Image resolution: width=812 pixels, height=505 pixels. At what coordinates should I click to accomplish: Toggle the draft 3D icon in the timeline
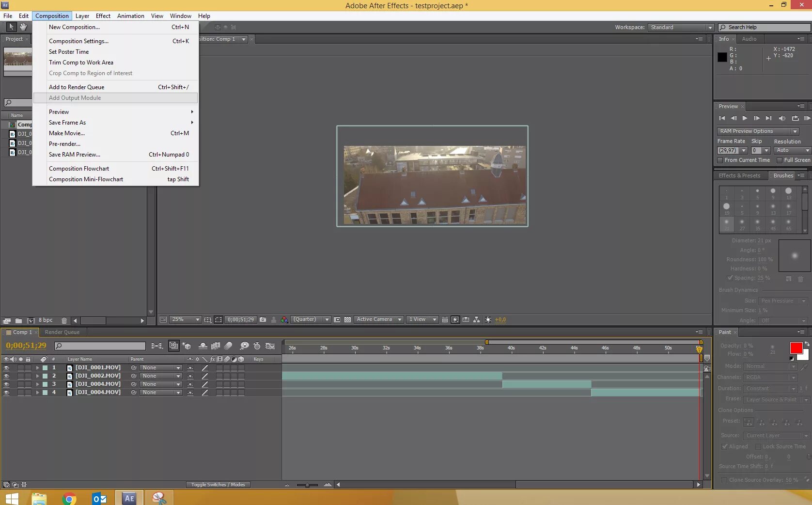click(187, 346)
